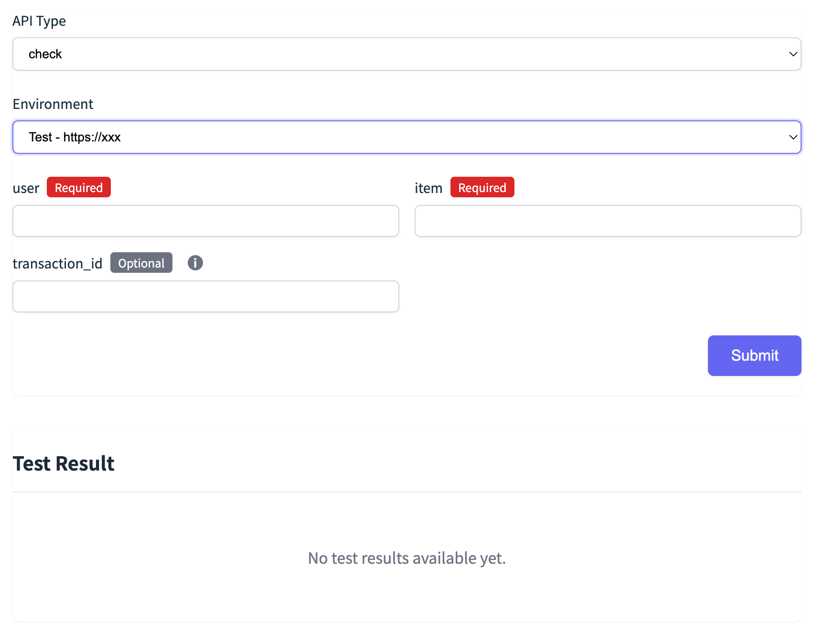Screen dimensions: 813x644
Task: Focus the user input field
Action: coord(206,221)
